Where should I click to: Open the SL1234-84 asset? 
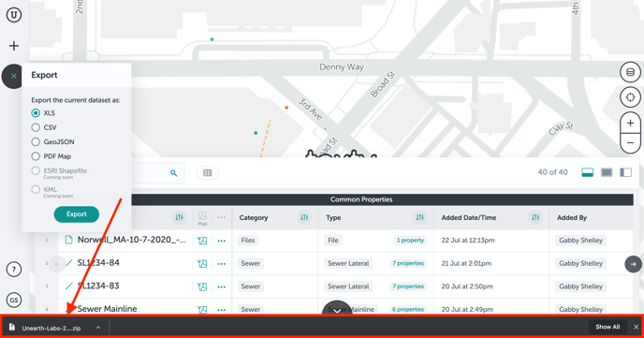(x=98, y=263)
